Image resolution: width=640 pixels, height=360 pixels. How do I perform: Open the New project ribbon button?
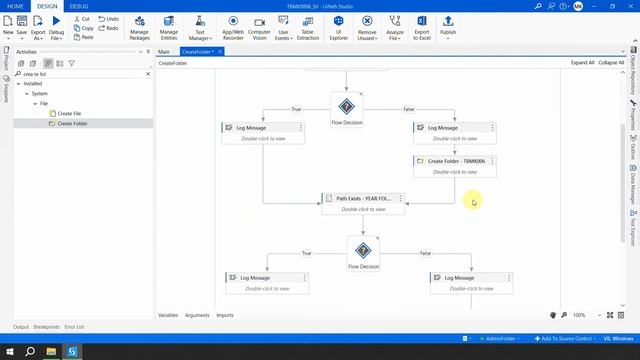[8, 27]
